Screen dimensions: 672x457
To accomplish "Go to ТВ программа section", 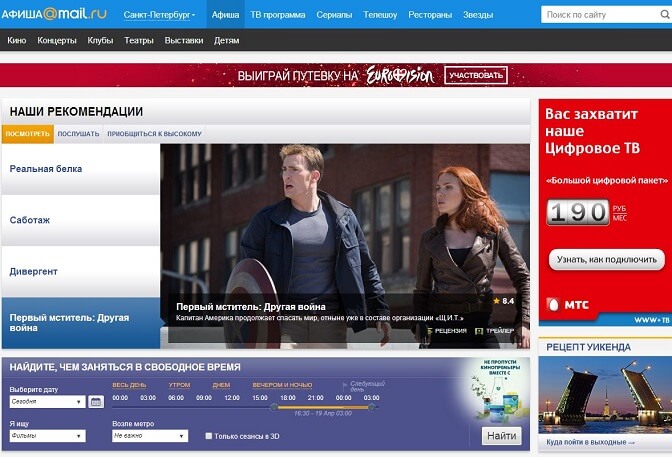I will click(278, 15).
